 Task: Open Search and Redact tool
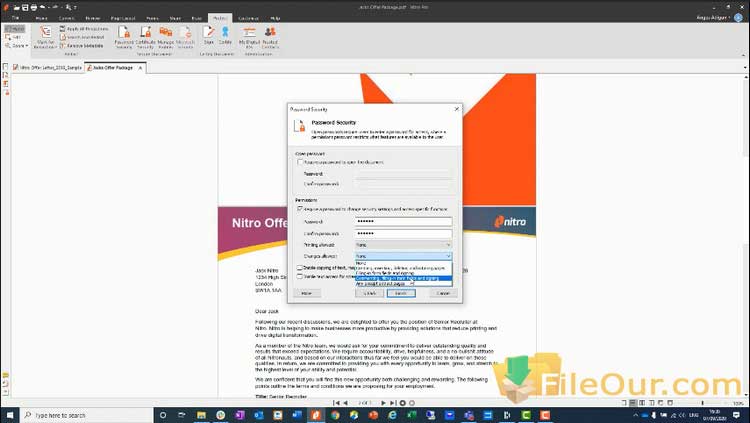tap(82, 37)
